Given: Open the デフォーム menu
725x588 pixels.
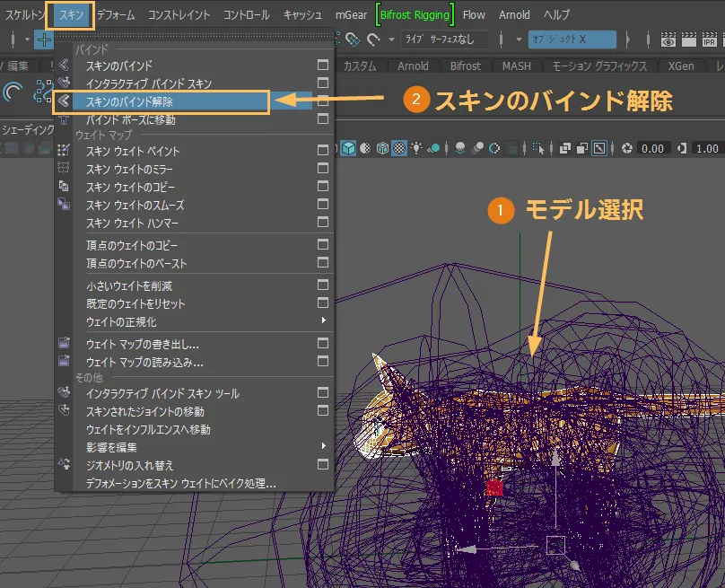Looking at the screenshot, I should pos(116,15).
